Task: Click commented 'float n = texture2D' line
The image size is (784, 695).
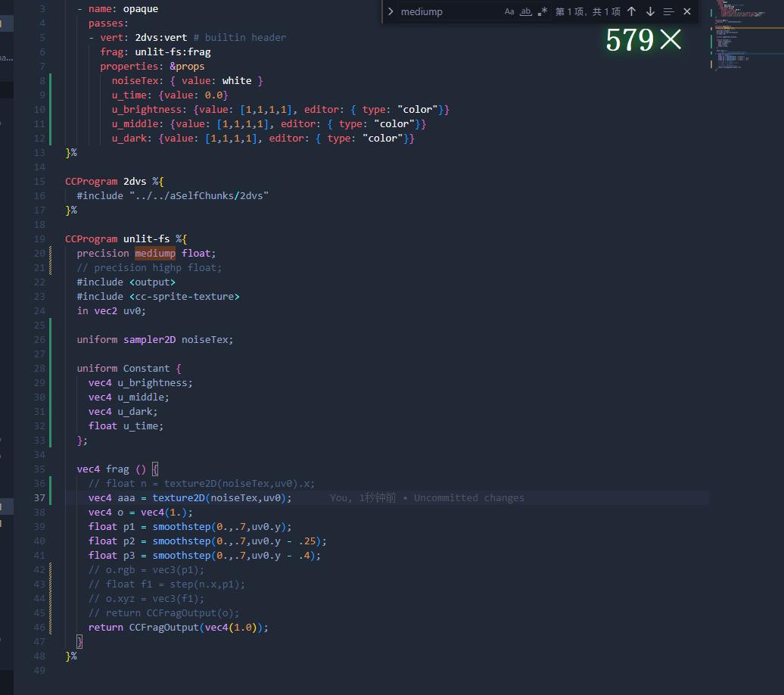Action: tap(201, 484)
